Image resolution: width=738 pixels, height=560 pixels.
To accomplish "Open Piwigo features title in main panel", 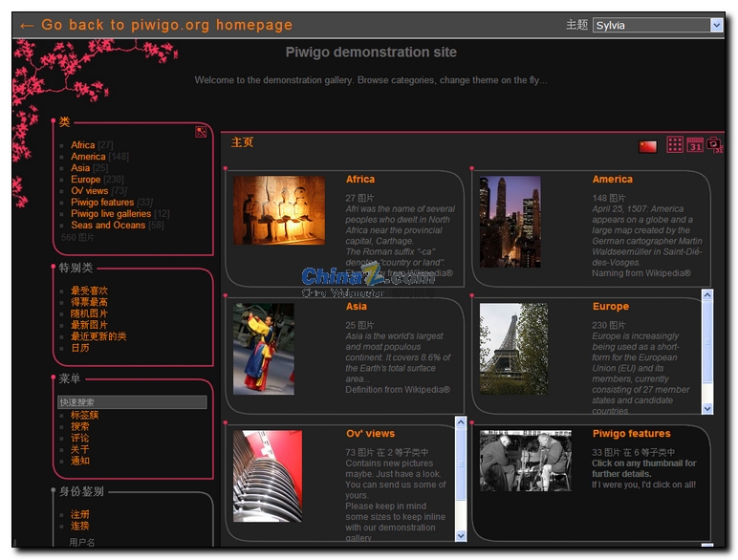I will [631, 434].
